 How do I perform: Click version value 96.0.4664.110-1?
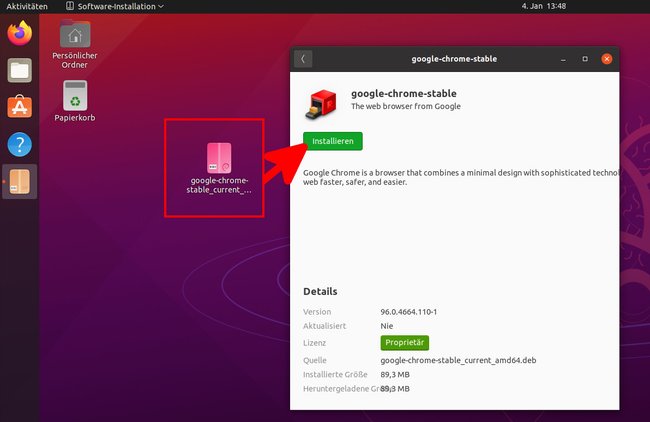click(409, 312)
